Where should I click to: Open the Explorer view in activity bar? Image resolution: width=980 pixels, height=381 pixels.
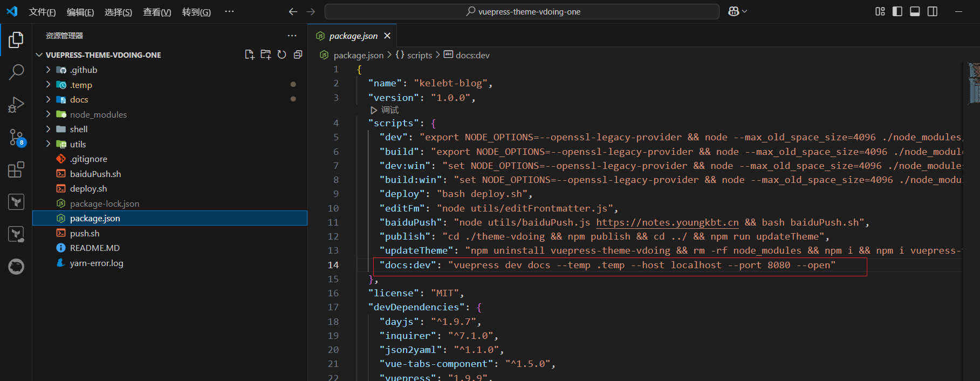coord(16,39)
